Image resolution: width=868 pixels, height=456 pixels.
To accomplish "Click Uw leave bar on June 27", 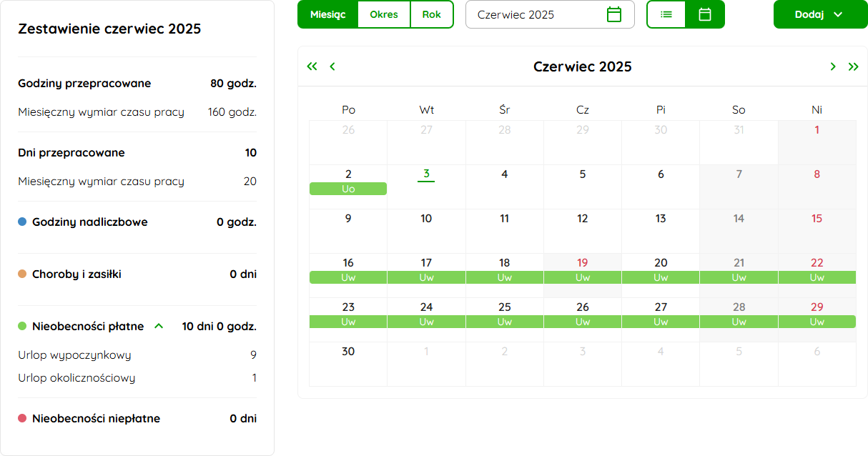I will coord(661,322).
